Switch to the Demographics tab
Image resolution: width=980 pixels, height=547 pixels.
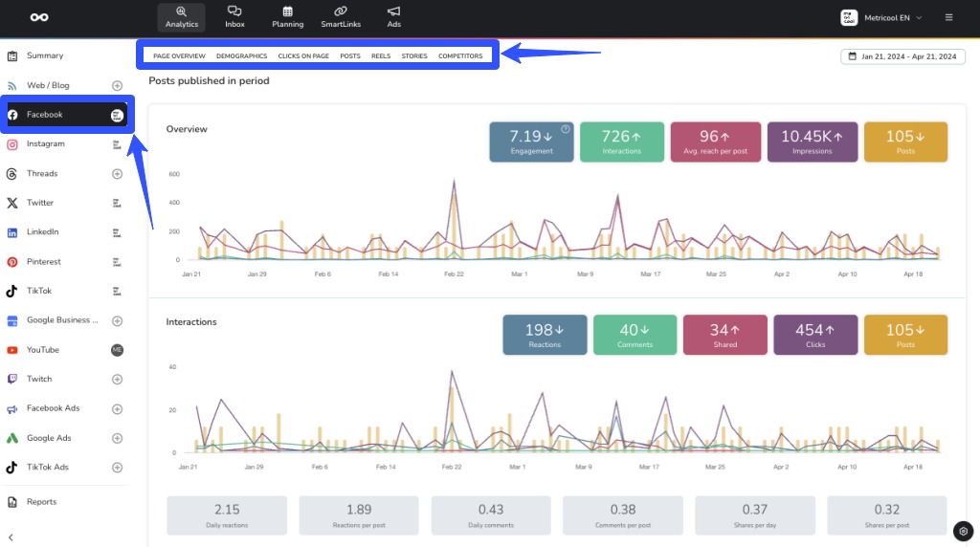[x=241, y=56]
